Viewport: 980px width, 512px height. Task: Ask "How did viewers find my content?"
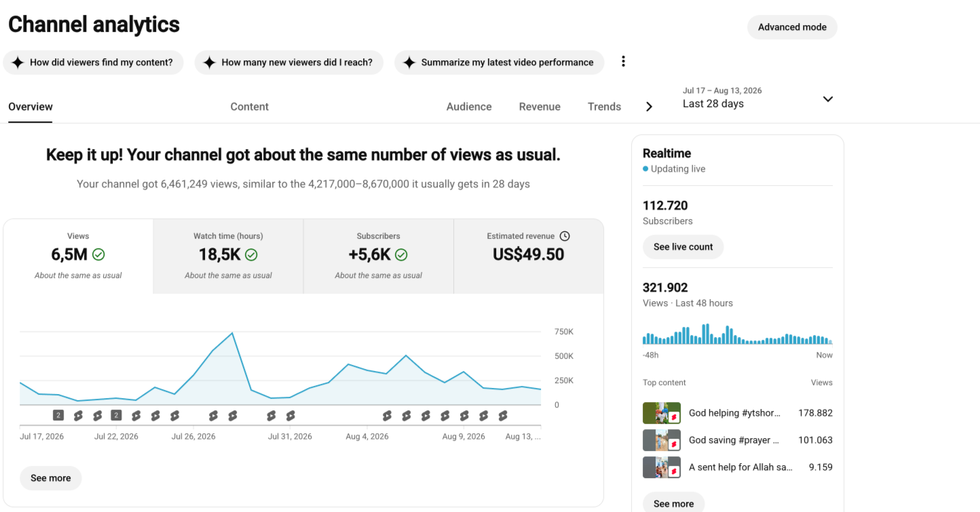click(93, 62)
